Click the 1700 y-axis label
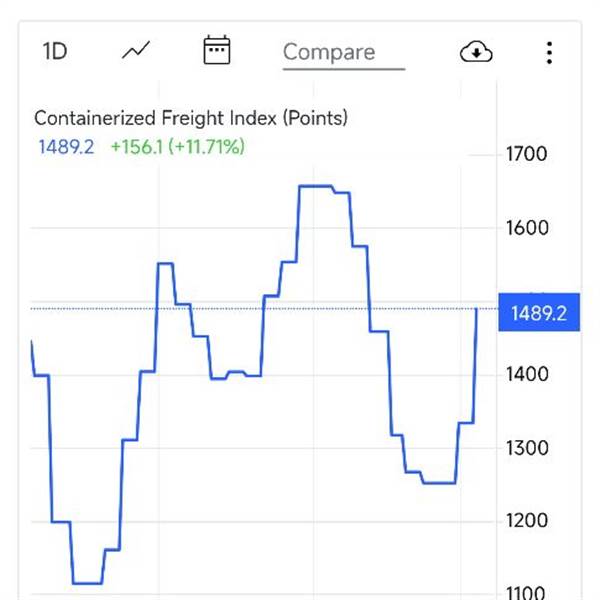The height and width of the screenshot is (600, 600). (x=528, y=154)
